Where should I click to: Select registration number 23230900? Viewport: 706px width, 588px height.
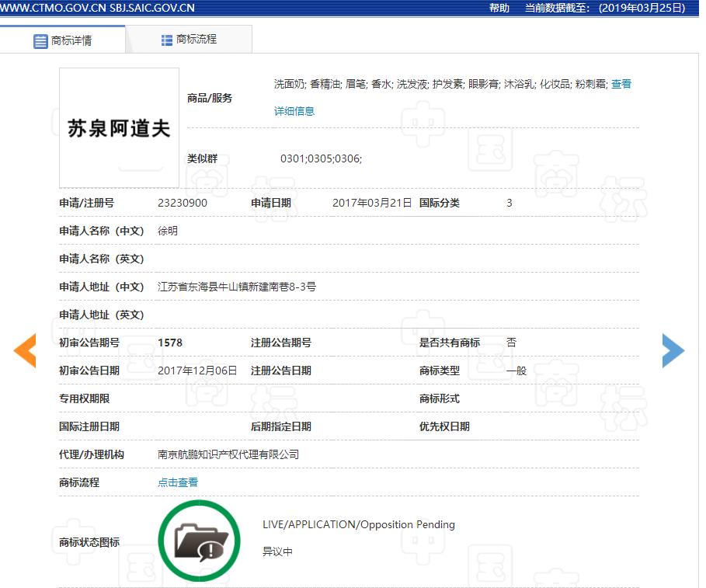pyautogui.click(x=183, y=203)
